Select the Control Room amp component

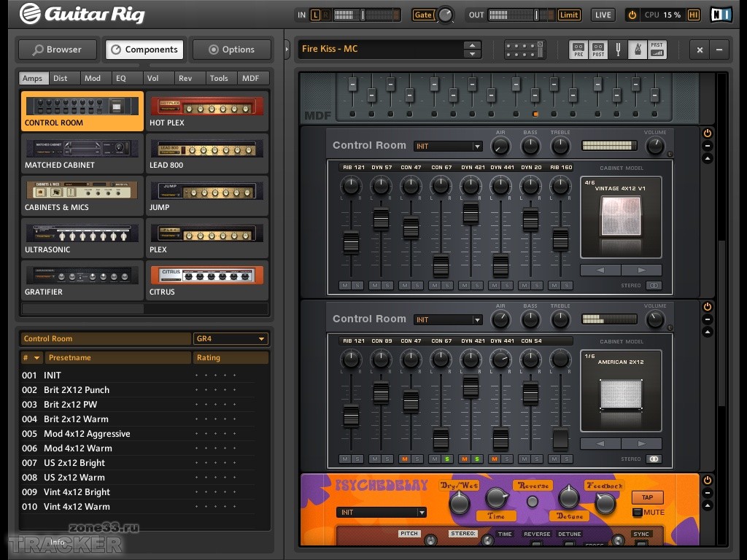(x=82, y=111)
